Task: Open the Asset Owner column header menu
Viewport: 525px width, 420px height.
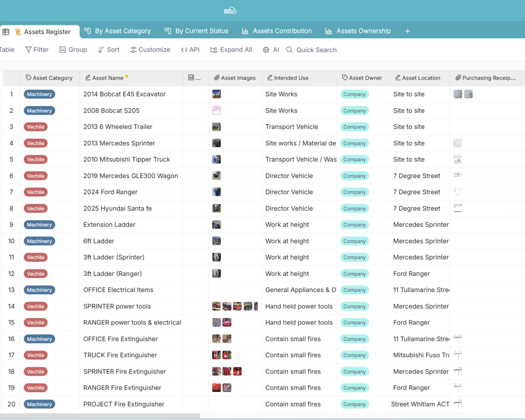Action: coord(362,78)
